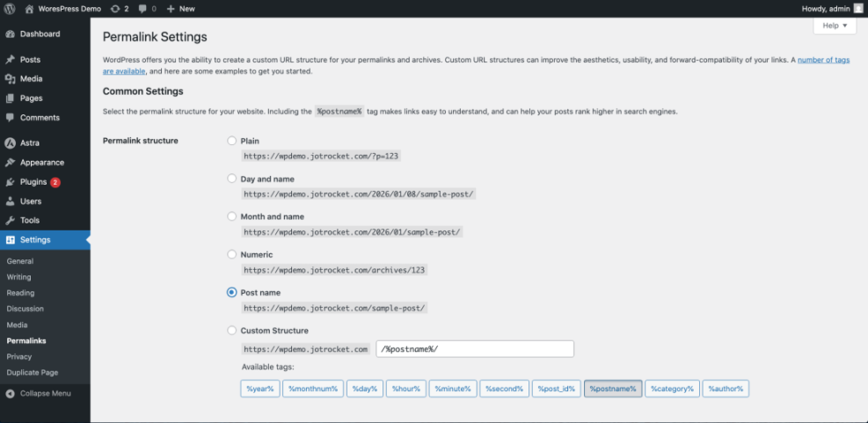Choose Month and name permalink structure

coord(232,216)
